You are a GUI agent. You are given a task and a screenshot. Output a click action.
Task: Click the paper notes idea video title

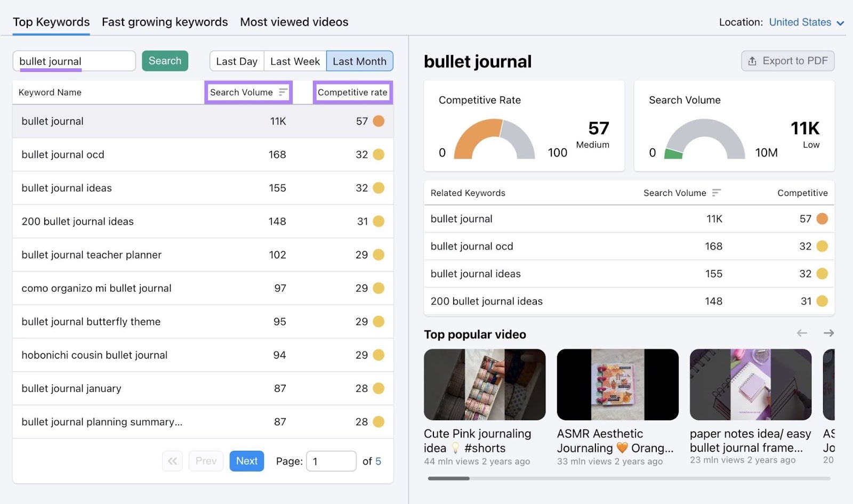(x=751, y=441)
